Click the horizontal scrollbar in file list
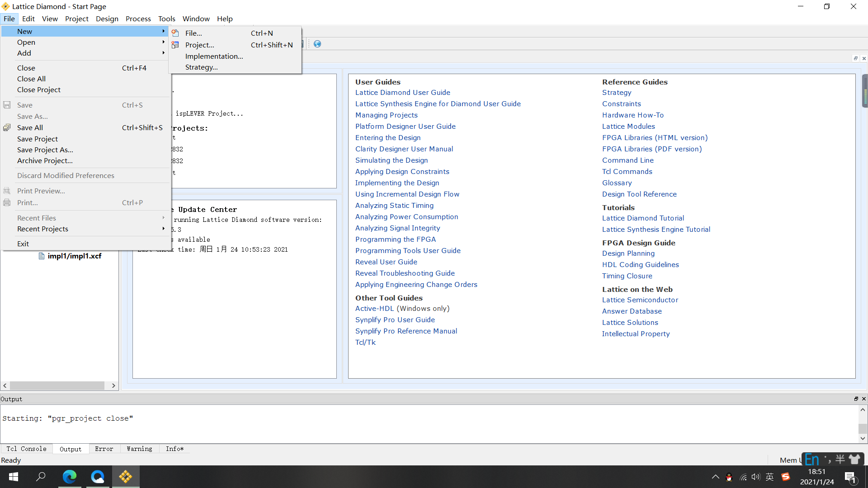Viewport: 868px width, 488px height. 57,385
